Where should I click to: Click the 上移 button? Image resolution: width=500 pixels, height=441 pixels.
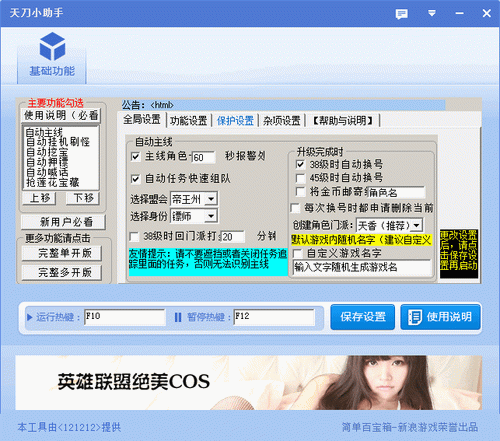click(x=39, y=198)
